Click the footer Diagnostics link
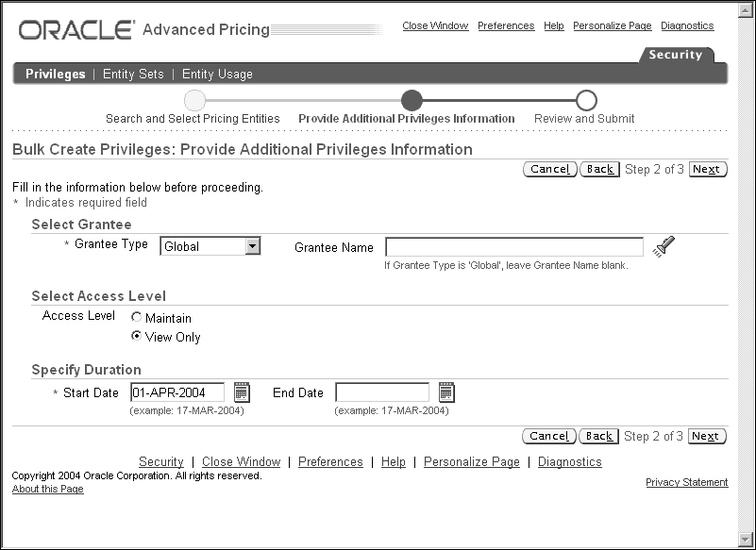756x550 pixels. tap(569, 461)
